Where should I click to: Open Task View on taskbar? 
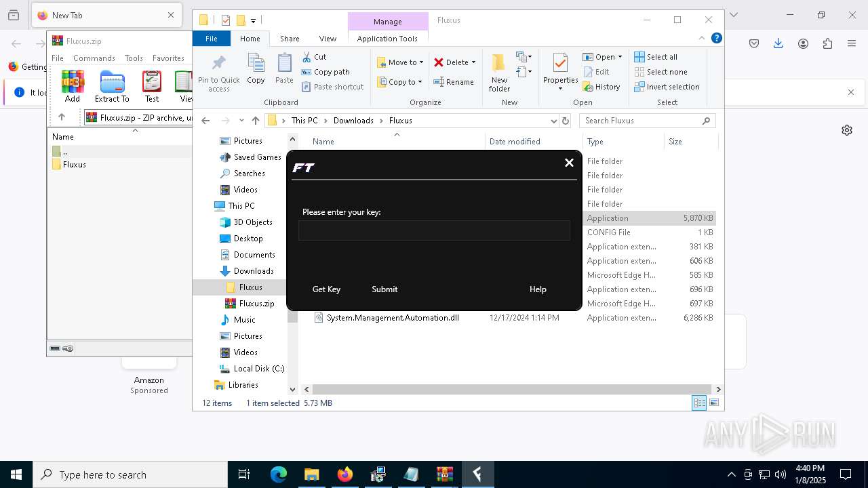tap(244, 474)
